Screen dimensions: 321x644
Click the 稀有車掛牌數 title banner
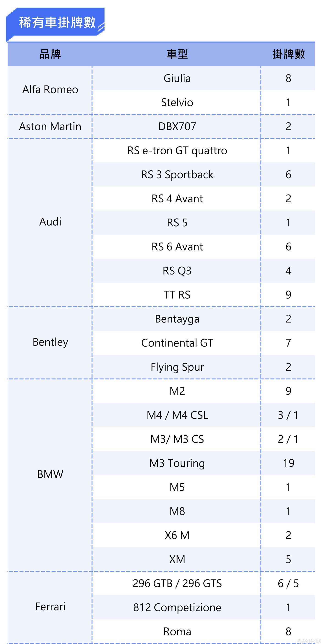[57, 23]
